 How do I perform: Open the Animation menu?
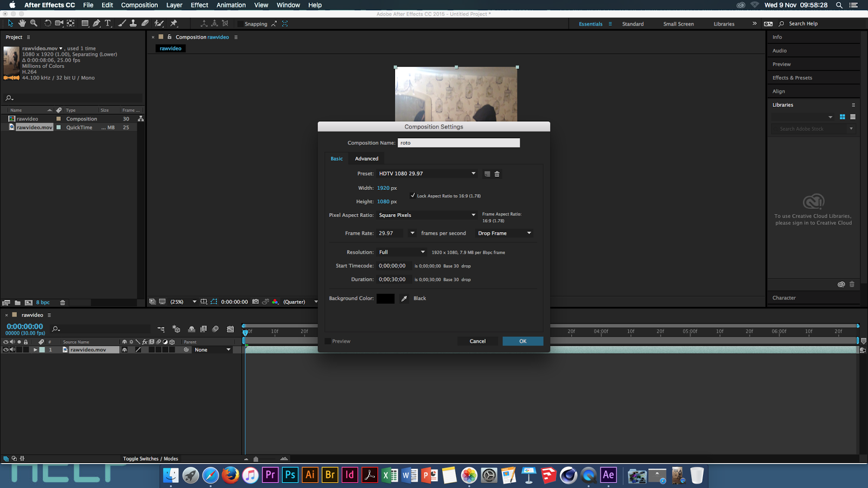pos(231,5)
